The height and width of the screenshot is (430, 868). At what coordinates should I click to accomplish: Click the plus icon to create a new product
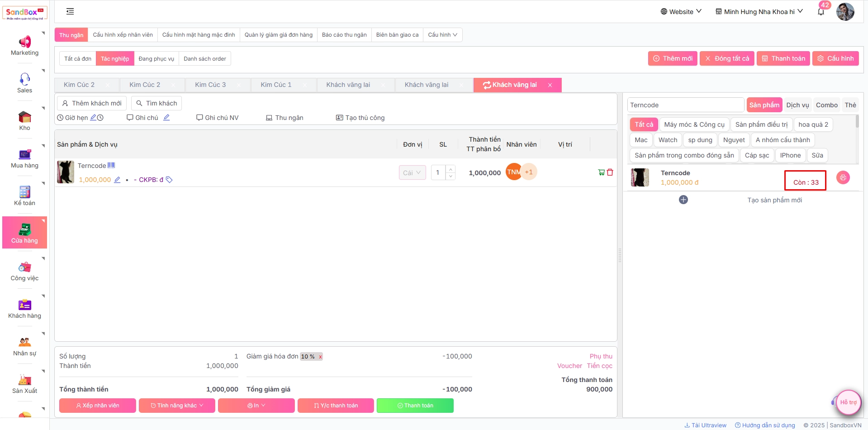[683, 200]
